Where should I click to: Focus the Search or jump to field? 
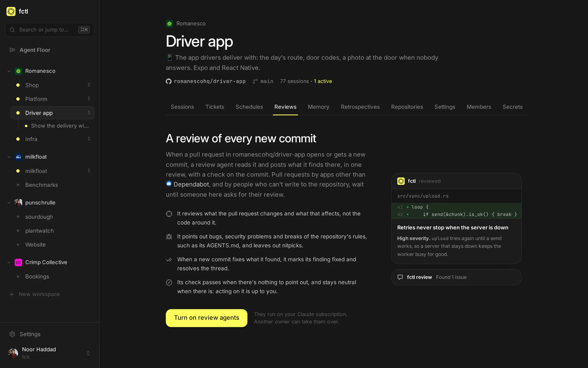49,30
